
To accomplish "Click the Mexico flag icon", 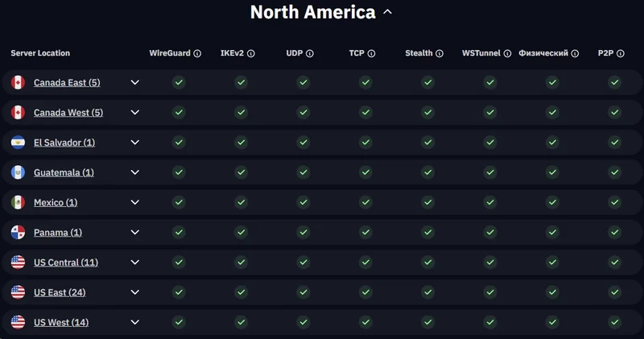I will pos(18,203).
